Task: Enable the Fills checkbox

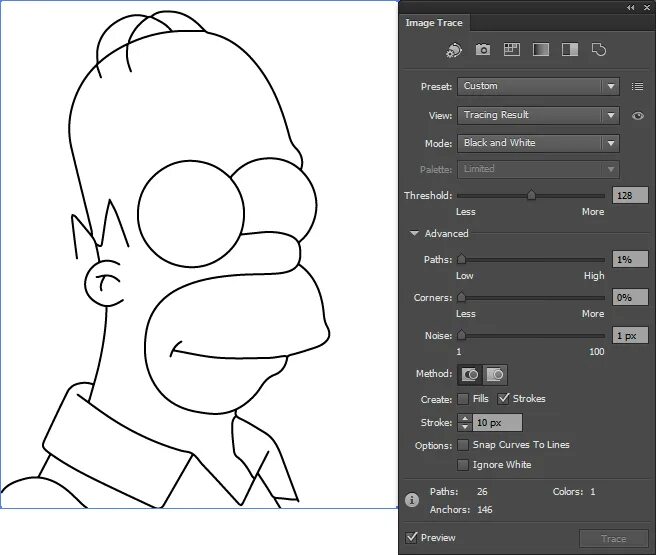Action: click(463, 399)
